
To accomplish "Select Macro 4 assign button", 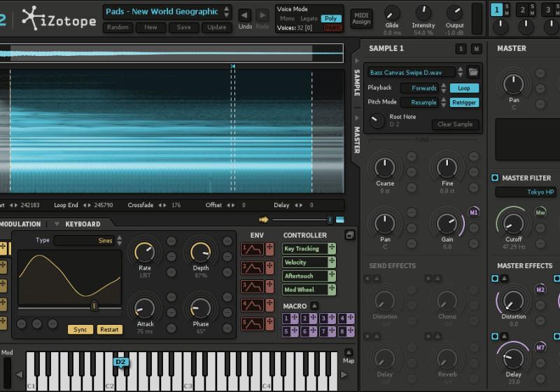I will coord(346,318).
